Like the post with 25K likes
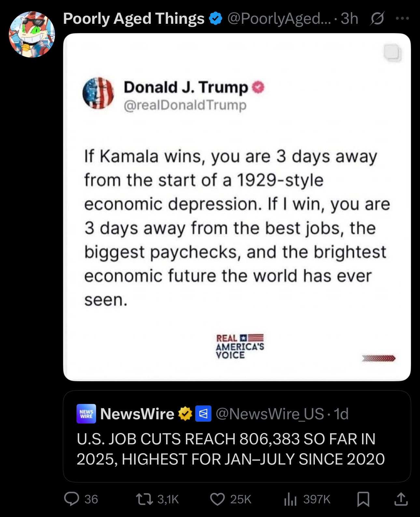Image resolution: width=420 pixels, height=517 pixels. tap(217, 499)
